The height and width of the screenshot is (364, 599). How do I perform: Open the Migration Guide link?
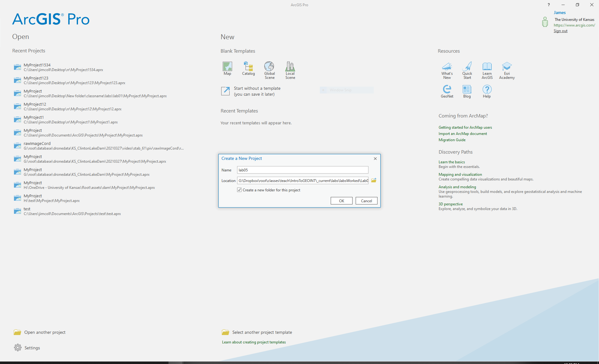pos(452,140)
